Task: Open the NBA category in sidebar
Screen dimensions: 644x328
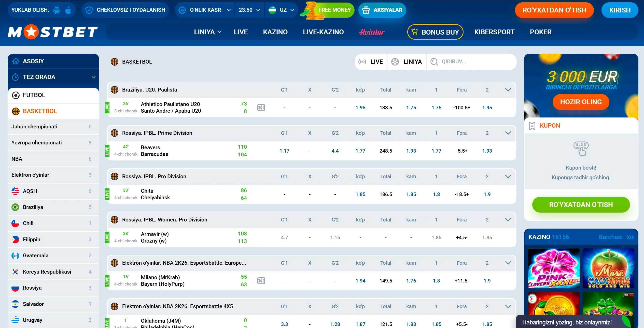Action: [53, 159]
